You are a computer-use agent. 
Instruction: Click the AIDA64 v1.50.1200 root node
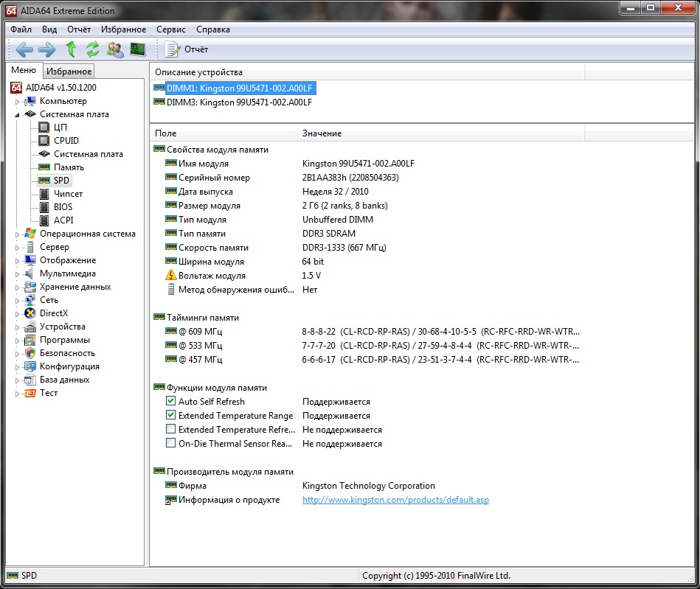coord(60,88)
